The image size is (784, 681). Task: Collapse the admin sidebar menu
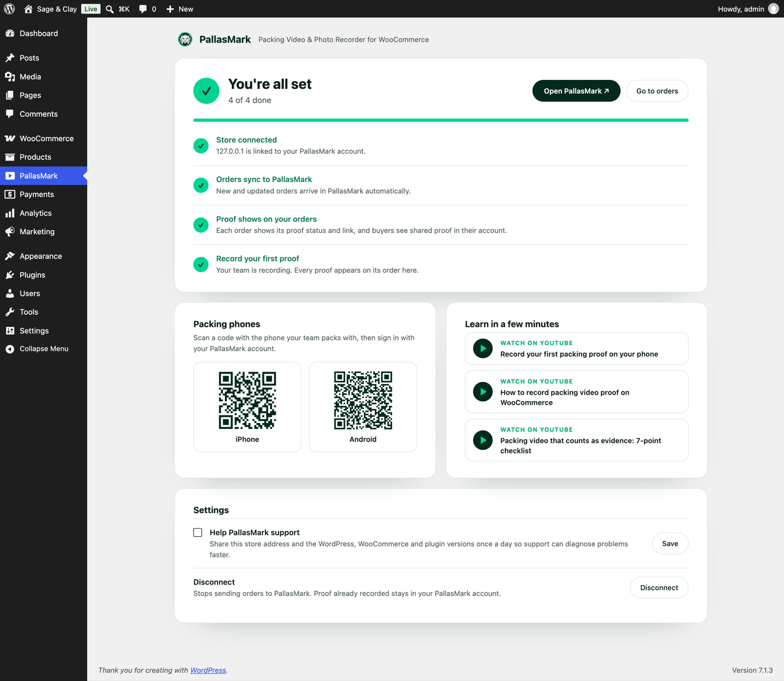[44, 349]
